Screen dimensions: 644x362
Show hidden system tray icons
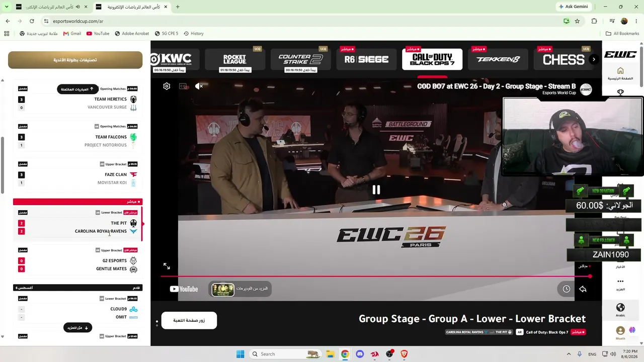point(569,354)
